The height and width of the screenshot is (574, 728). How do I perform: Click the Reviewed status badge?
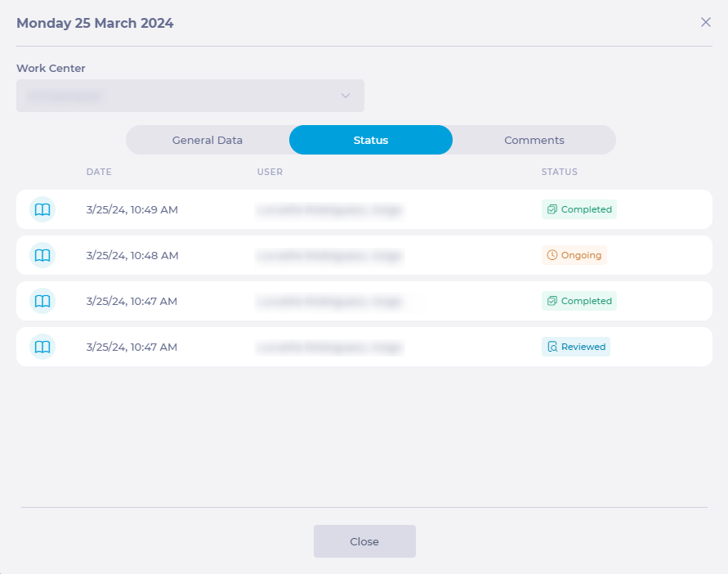pos(576,347)
